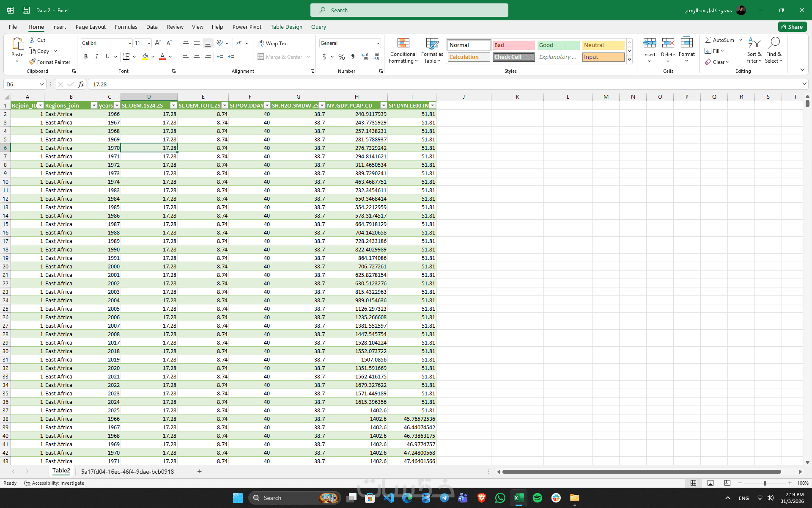Open the General number format dropdown

(x=378, y=43)
